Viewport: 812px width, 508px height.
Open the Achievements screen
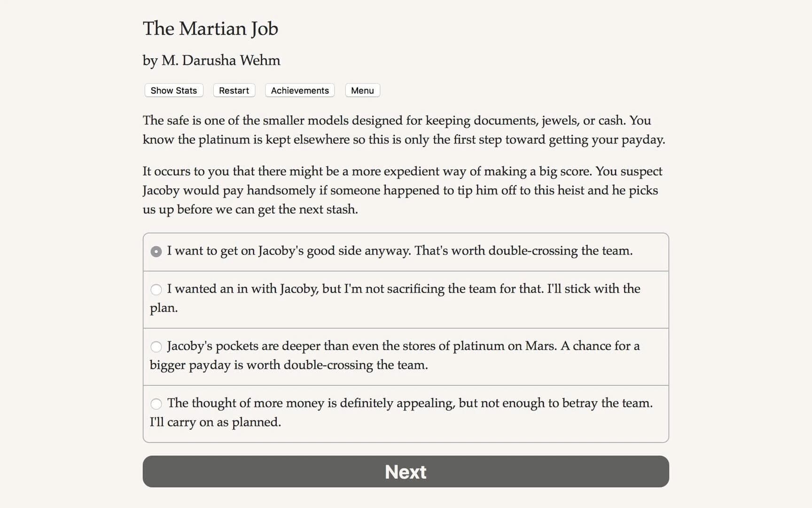[299, 90]
